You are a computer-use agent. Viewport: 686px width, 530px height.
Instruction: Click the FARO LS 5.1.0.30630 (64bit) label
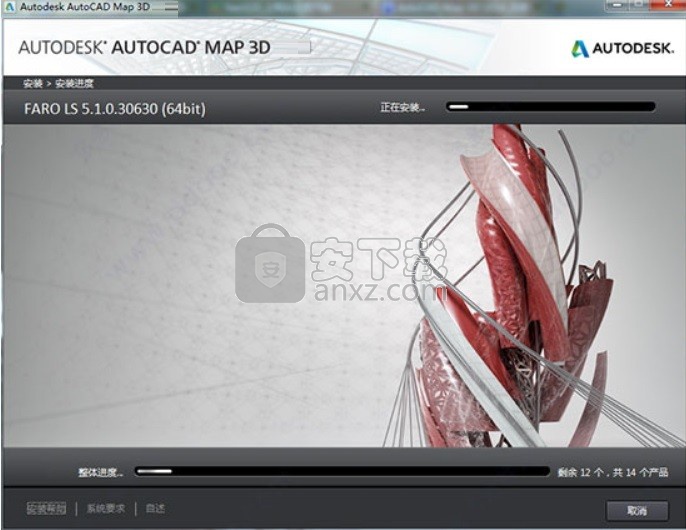115,109
